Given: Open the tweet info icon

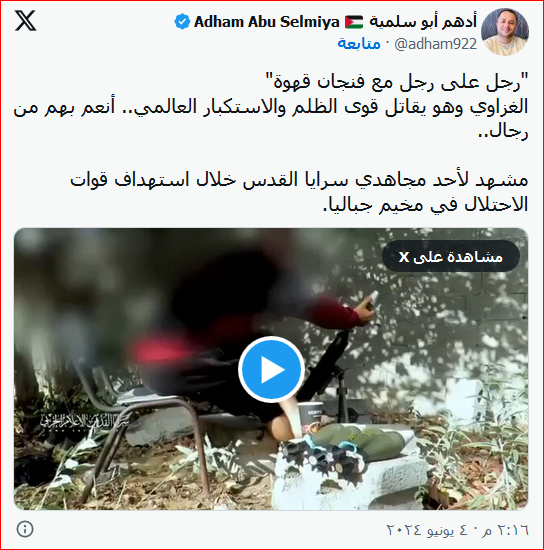Looking at the screenshot, I should (25, 529).
